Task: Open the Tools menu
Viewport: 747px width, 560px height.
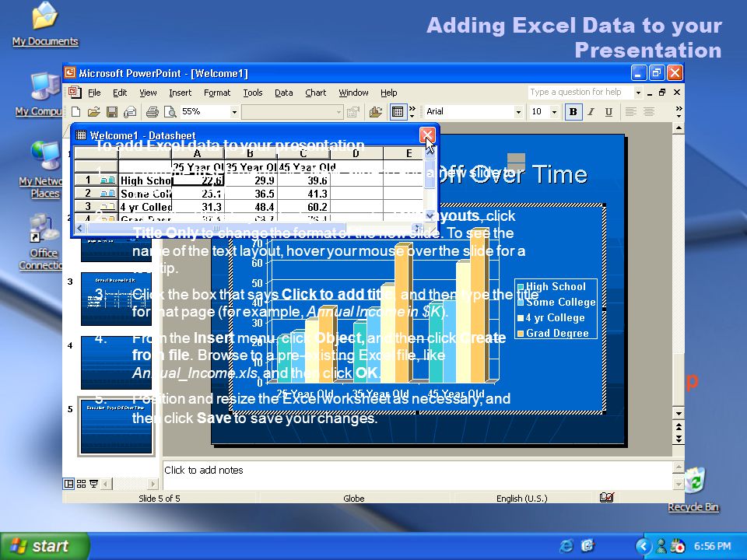Action: (252, 93)
